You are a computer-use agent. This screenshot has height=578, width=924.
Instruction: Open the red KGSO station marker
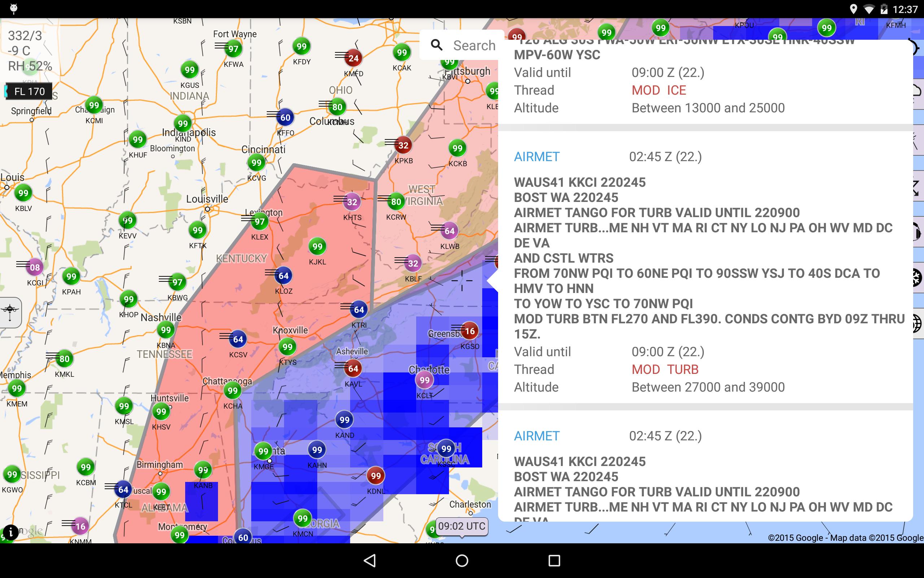[470, 331]
